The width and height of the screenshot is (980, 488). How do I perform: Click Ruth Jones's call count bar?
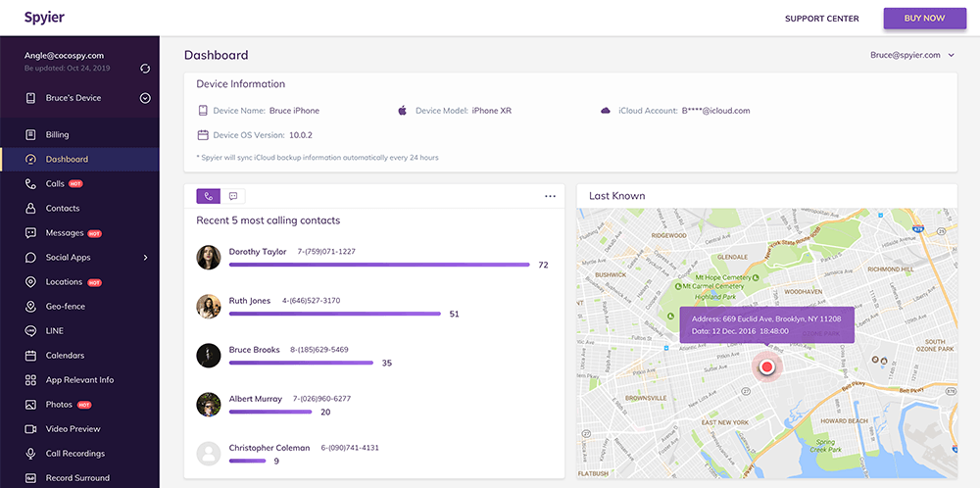click(x=335, y=314)
